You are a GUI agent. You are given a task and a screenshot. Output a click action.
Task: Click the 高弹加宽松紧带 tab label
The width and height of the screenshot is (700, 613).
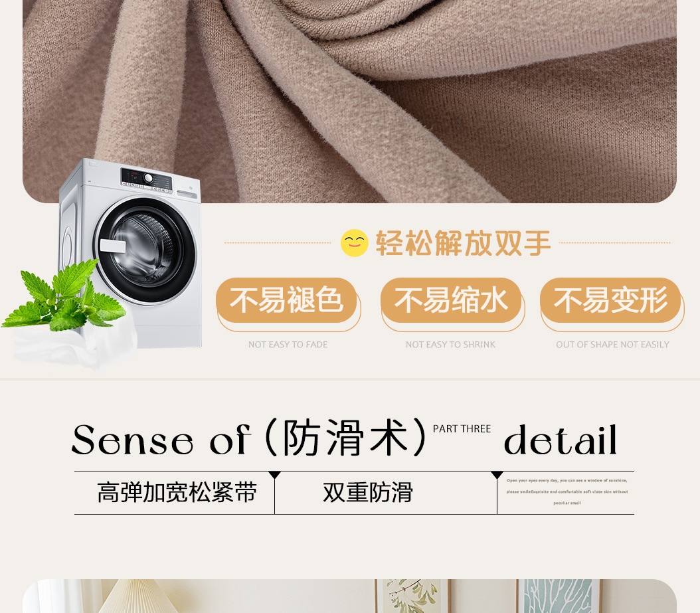(177, 492)
